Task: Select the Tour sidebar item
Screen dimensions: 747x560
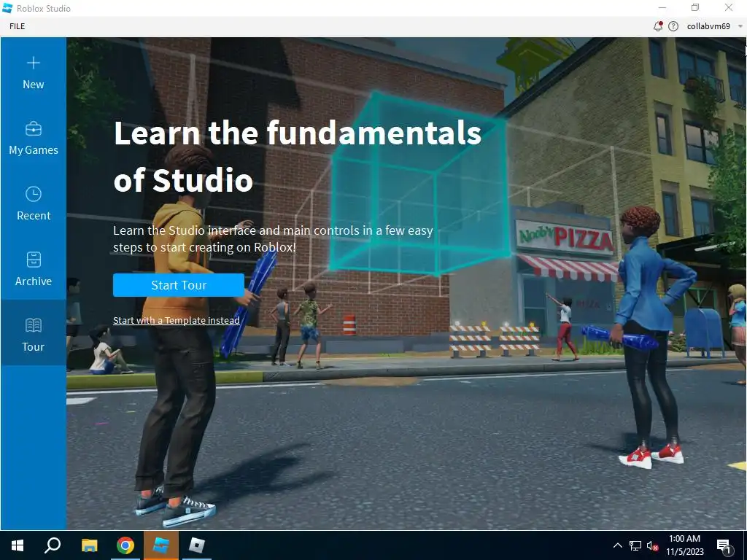Action: pyautogui.click(x=34, y=332)
